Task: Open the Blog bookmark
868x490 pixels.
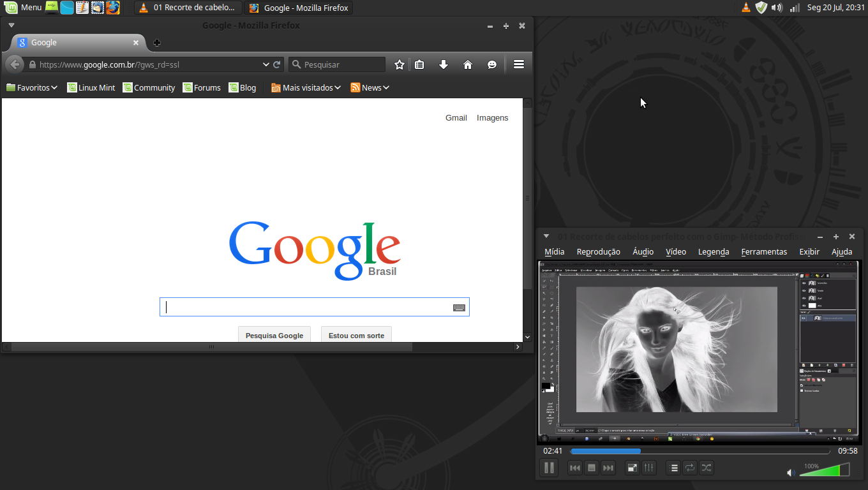Action: pos(243,87)
